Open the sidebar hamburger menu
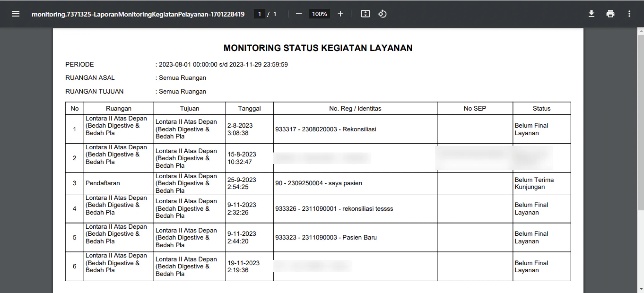 click(x=15, y=14)
